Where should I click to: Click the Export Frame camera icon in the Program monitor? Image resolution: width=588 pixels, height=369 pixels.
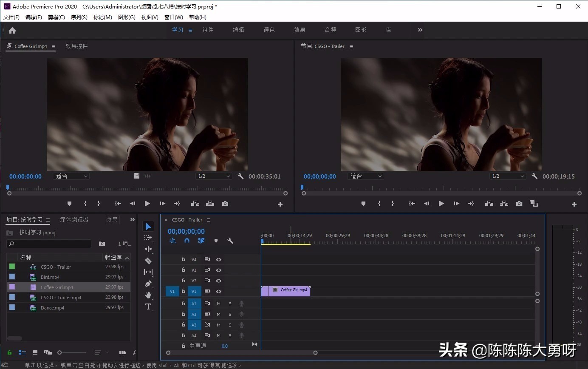pos(519,204)
